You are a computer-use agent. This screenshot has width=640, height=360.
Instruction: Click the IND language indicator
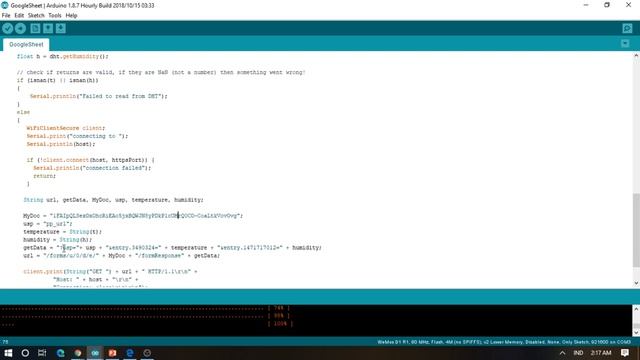(x=578, y=353)
